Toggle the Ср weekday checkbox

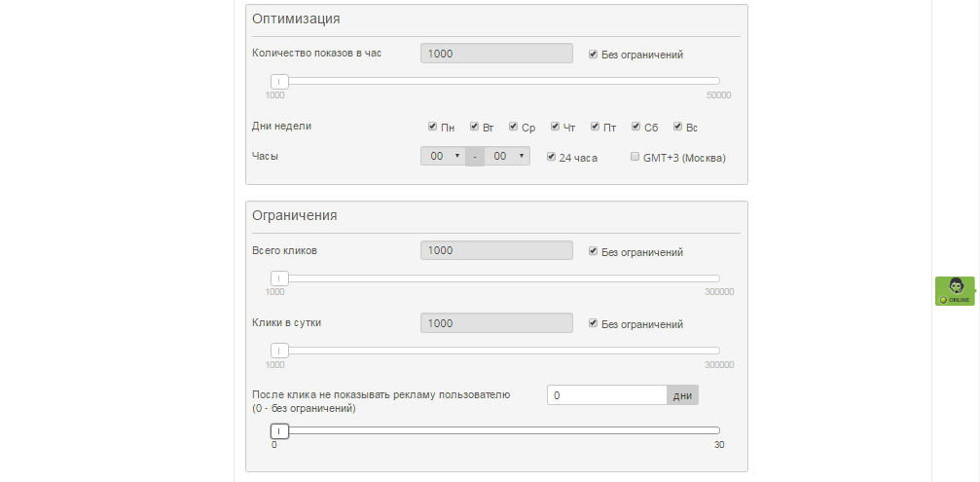click(513, 127)
